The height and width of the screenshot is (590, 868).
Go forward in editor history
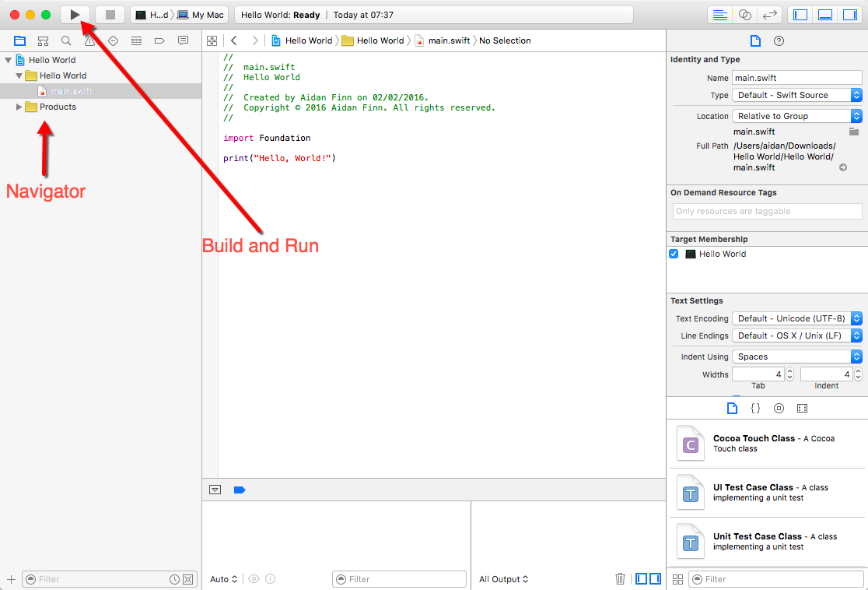pos(254,40)
